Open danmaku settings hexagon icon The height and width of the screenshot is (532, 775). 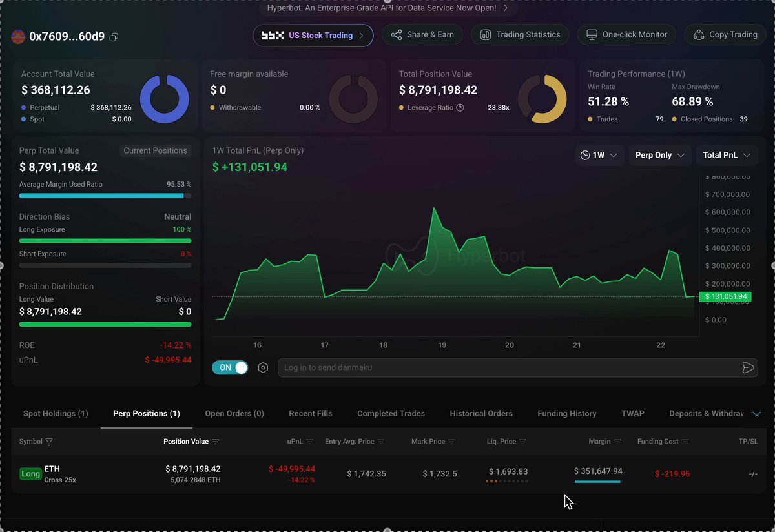tap(263, 367)
